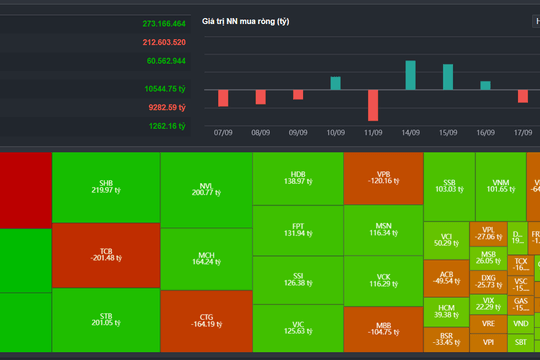This screenshot has width=540, height=360.
Task: Select the HCM 39.38 tỷ tile
Action: [x=446, y=312]
